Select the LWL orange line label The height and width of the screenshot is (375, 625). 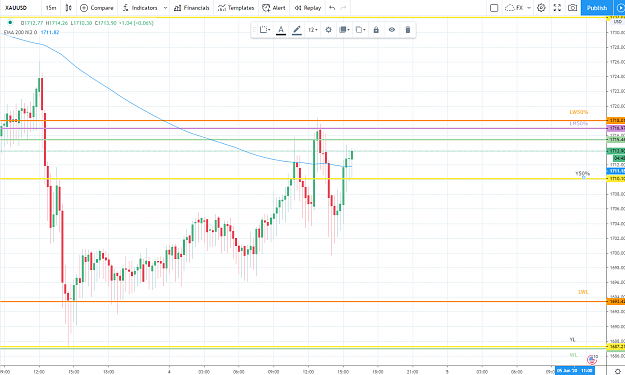[583, 292]
